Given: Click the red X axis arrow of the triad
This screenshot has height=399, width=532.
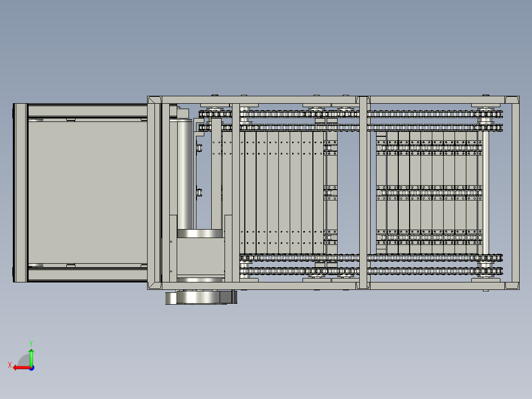Looking at the screenshot, I should [21, 368].
